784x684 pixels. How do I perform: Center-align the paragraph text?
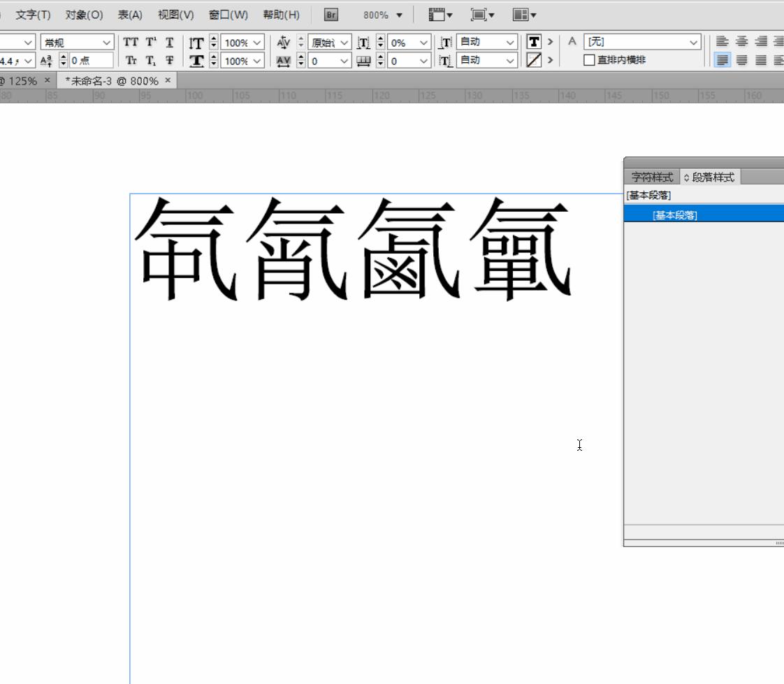click(x=742, y=42)
